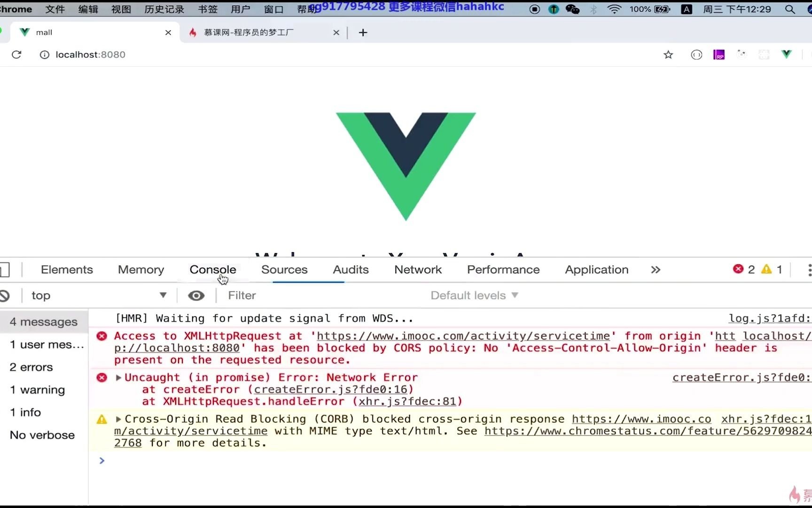Open the Application panel
This screenshot has width=812, height=508.
597,270
